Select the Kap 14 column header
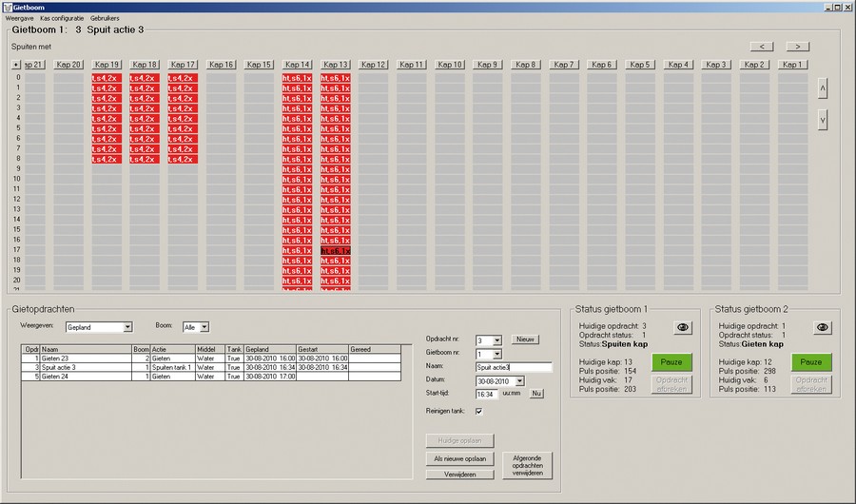856x504 pixels. [x=297, y=65]
